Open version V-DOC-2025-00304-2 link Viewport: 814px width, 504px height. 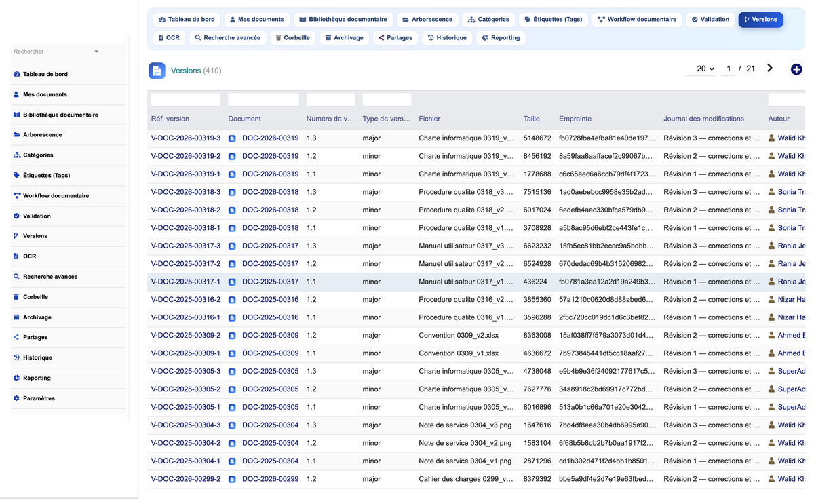185,443
